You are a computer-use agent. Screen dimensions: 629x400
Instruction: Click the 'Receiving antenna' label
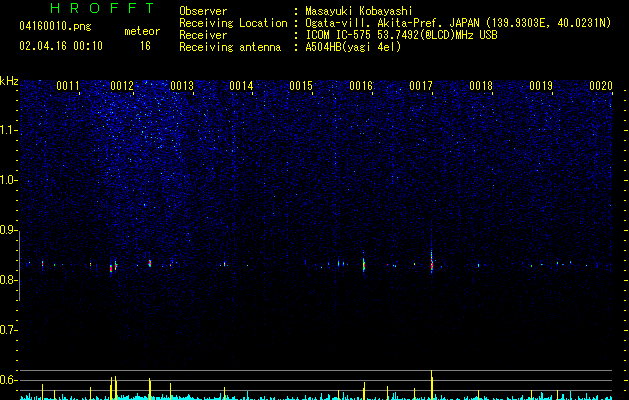click(230, 47)
